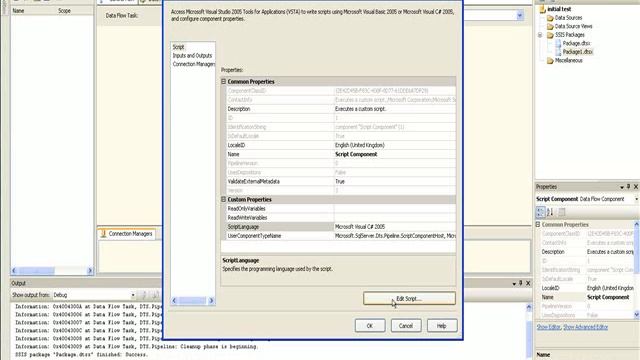This screenshot has width=640, height=360.
Task: Confirm dialog with OK button
Action: pyautogui.click(x=370, y=326)
